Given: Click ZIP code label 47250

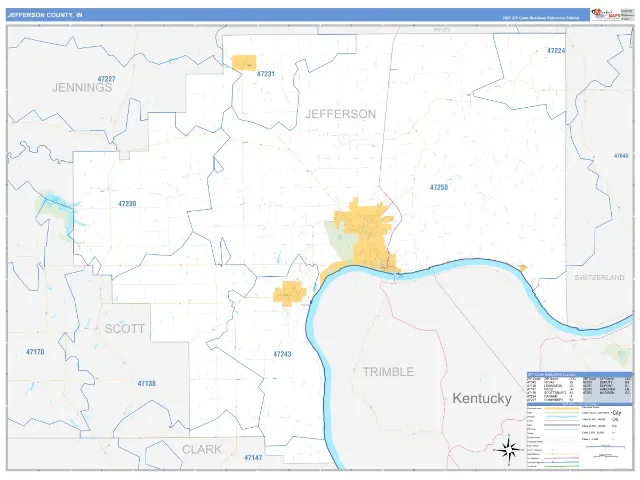Looking at the screenshot, I should pyautogui.click(x=439, y=187).
